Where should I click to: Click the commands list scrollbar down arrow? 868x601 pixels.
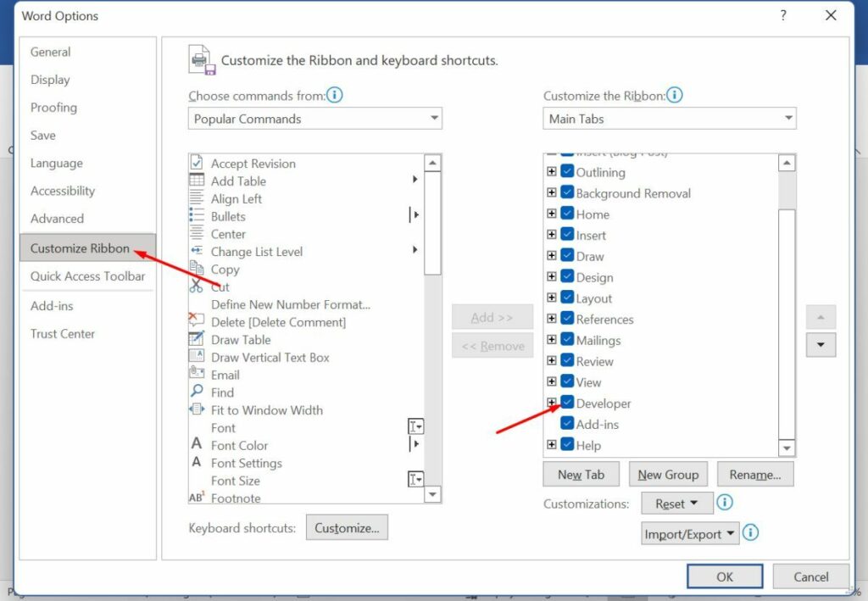[x=433, y=494]
